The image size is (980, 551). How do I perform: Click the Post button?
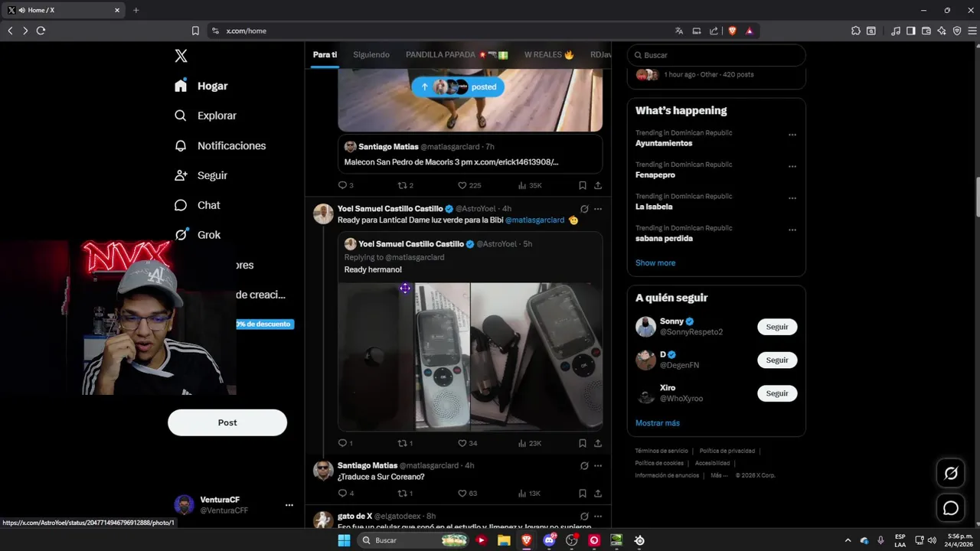[227, 422]
